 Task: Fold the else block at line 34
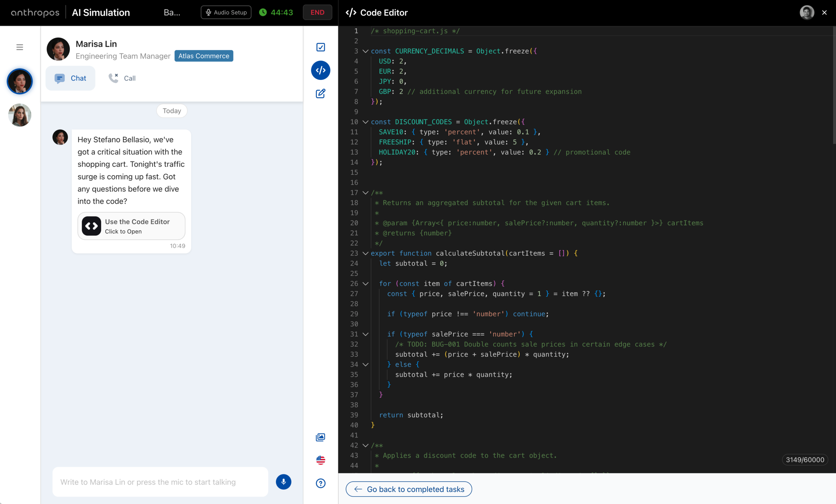pos(365,365)
